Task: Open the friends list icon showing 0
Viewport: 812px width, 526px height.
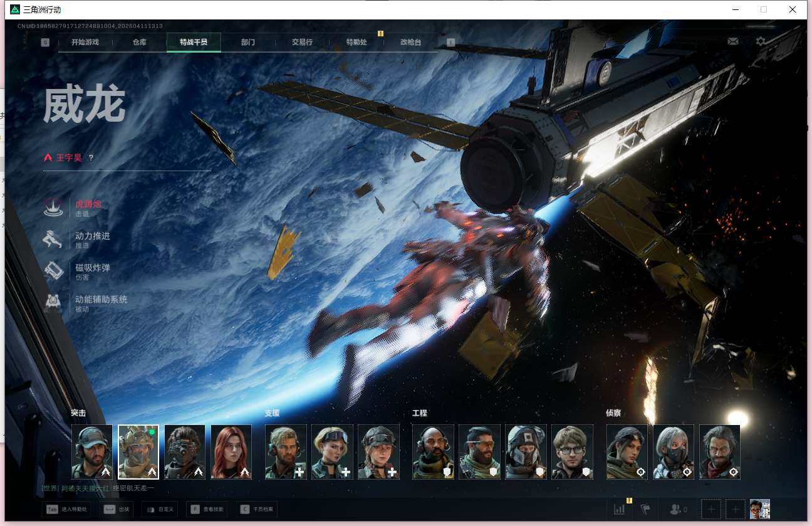Action: click(x=679, y=509)
